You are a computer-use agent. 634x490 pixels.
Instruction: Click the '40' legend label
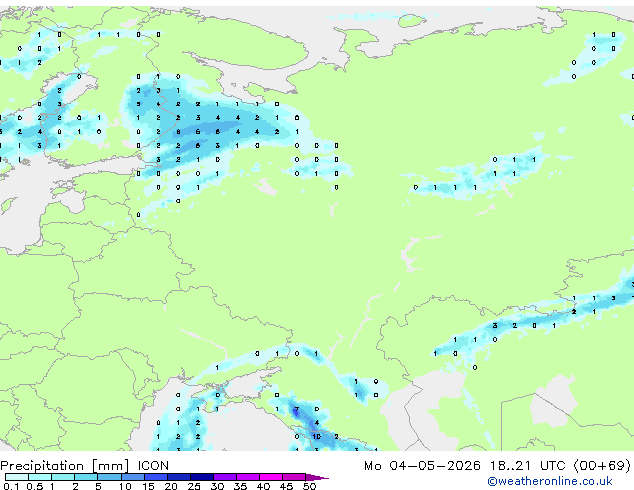[263, 486]
